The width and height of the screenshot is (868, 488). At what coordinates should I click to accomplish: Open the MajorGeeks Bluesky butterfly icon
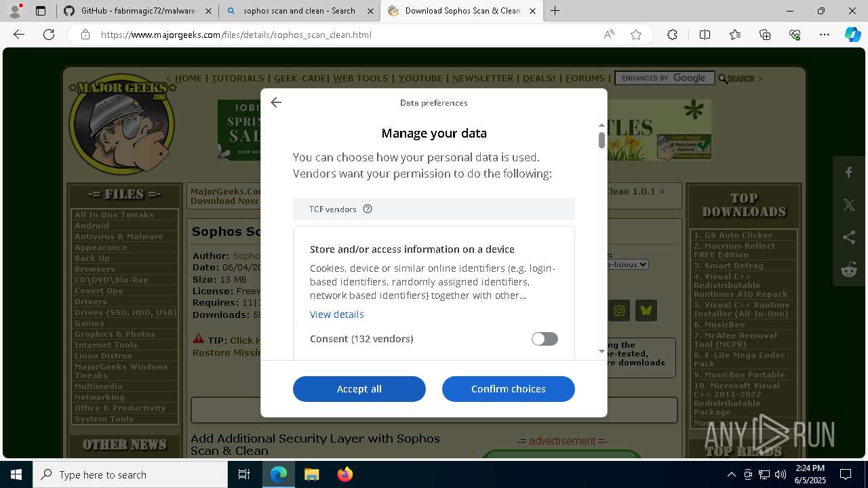point(646,310)
